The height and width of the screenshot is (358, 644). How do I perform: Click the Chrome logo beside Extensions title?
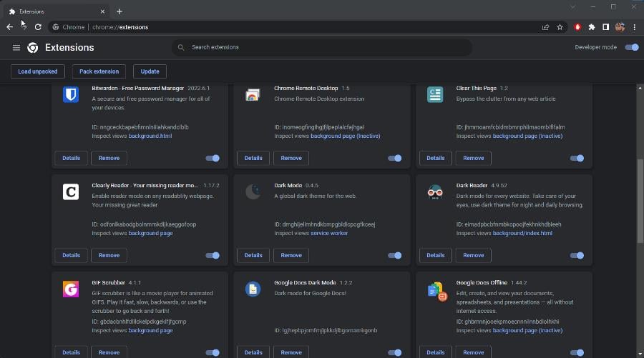click(x=33, y=48)
